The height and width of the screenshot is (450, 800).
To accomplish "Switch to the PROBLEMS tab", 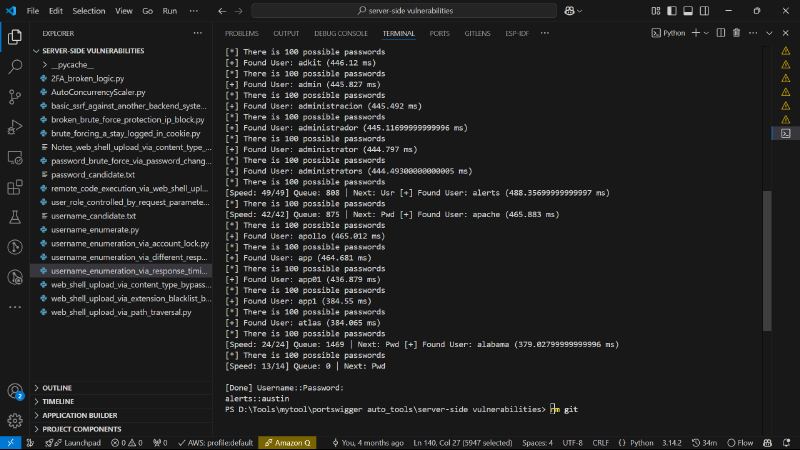I will pyautogui.click(x=242, y=33).
